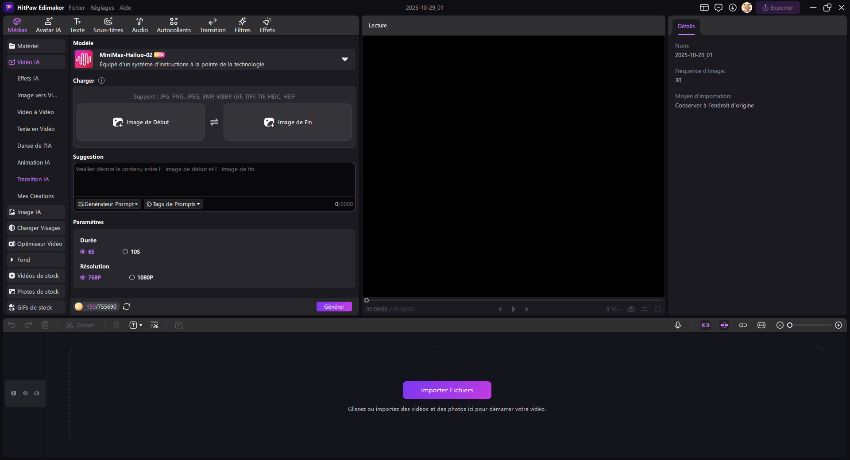This screenshot has height=460, width=850.
Task: Click the fullscreen preview icon
Action: [x=658, y=309]
